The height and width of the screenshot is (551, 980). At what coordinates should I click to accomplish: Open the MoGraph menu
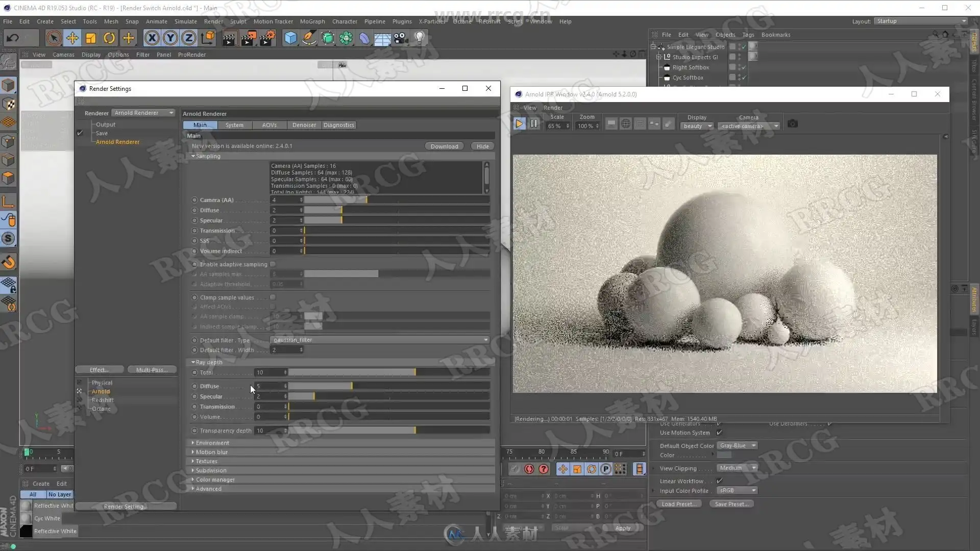point(312,21)
